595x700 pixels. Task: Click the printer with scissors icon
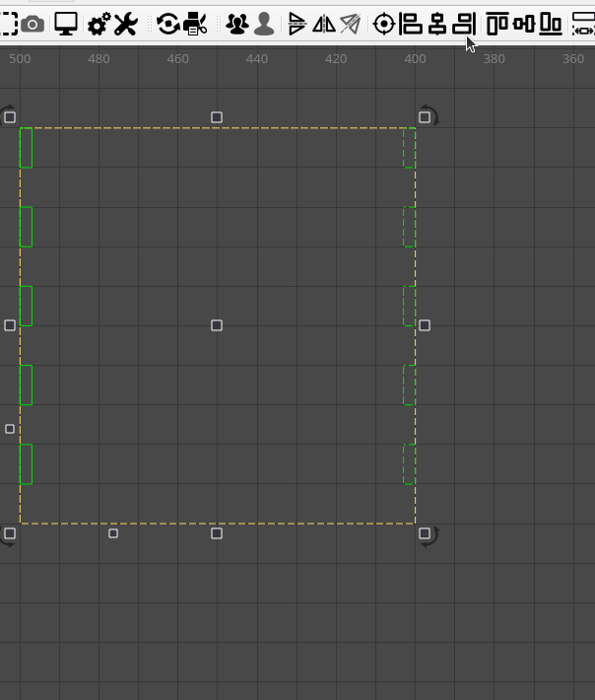pyautogui.click(x=195, y=24)
